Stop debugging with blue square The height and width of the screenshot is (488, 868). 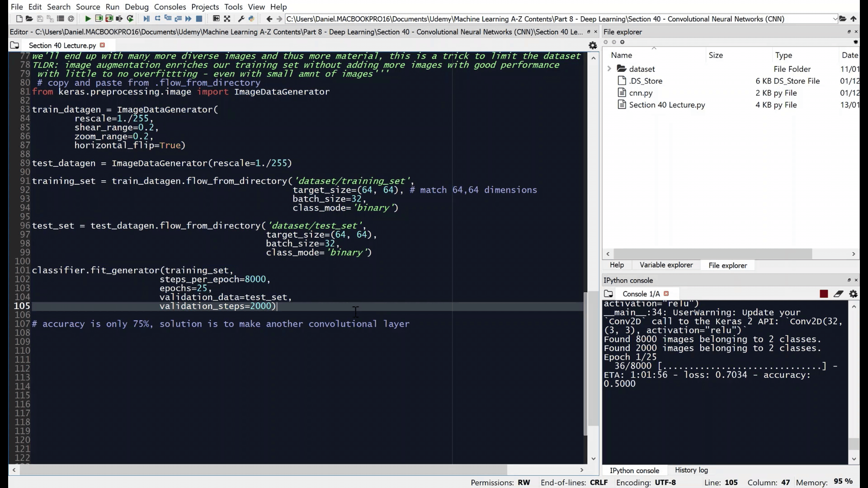coord(199,19)
